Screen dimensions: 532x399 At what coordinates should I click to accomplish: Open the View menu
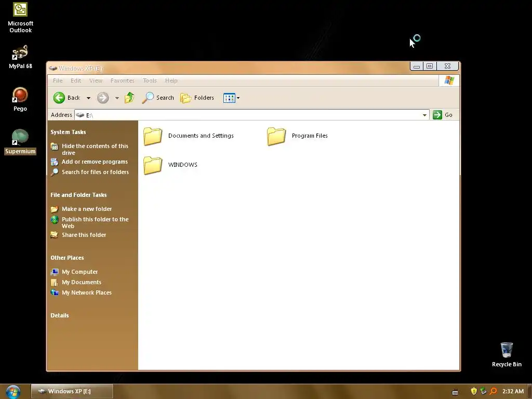pos(96,81)
